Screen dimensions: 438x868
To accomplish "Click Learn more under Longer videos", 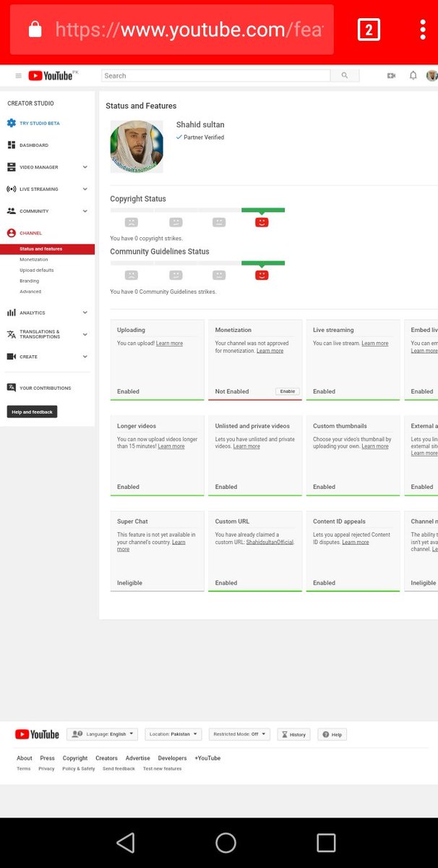I will click(171, 446).
